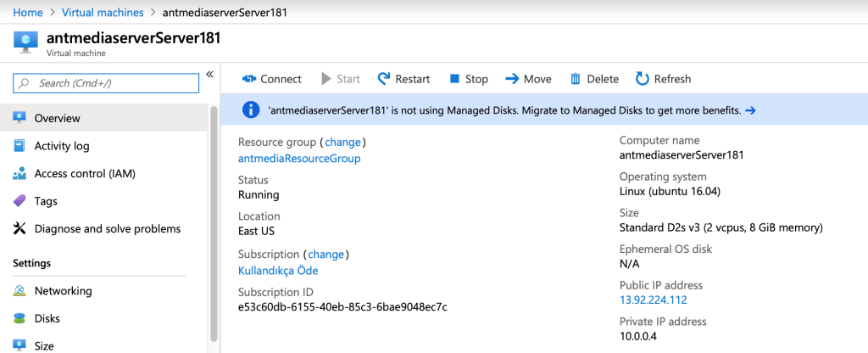Click the virtual machine icon beside the title

pos(25,42)
